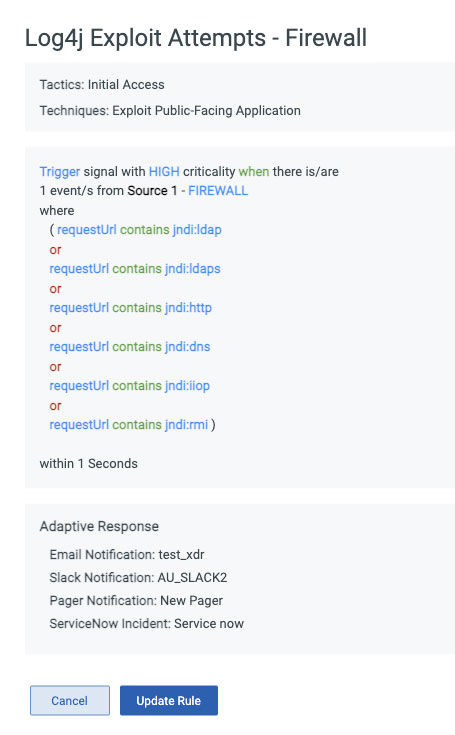Click Email Notification: test_xdr entry
This screenshot has height=735, width=455.
pos(127,555)
